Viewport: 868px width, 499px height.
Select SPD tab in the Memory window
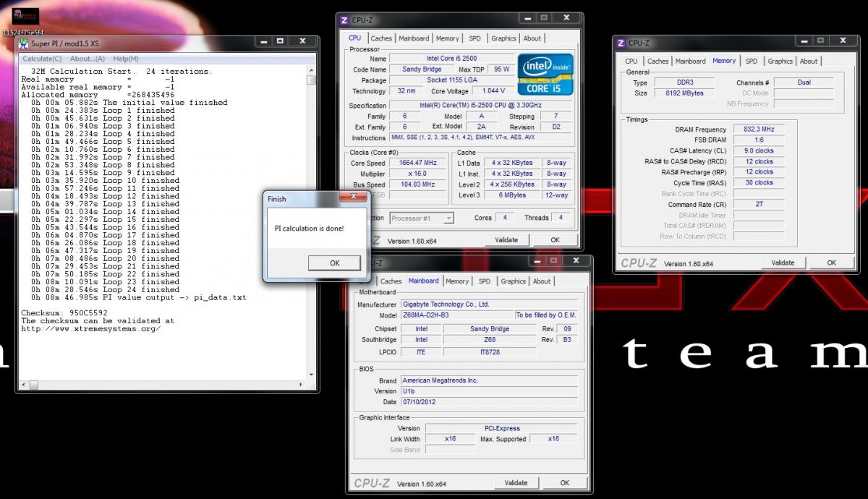click(x=752, y=61)
